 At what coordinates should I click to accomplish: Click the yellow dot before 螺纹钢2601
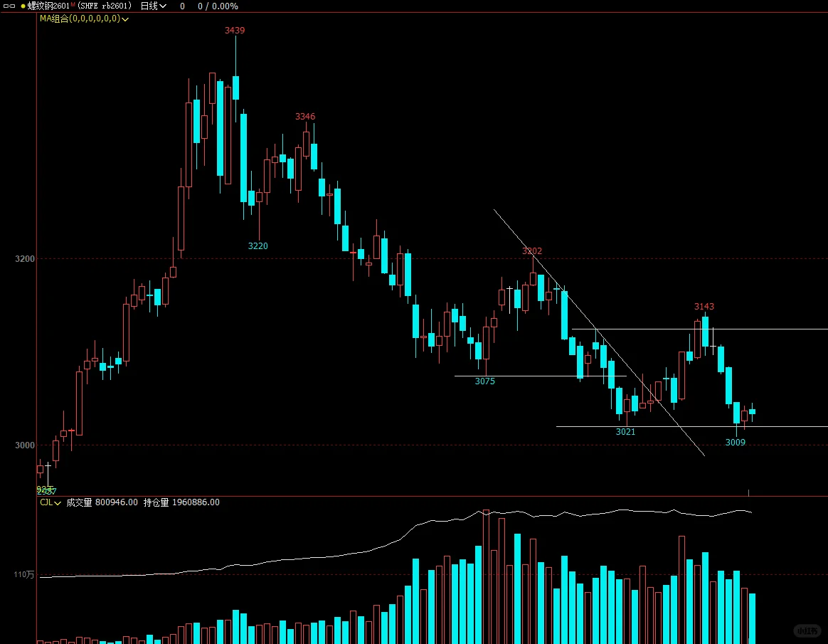23,6
